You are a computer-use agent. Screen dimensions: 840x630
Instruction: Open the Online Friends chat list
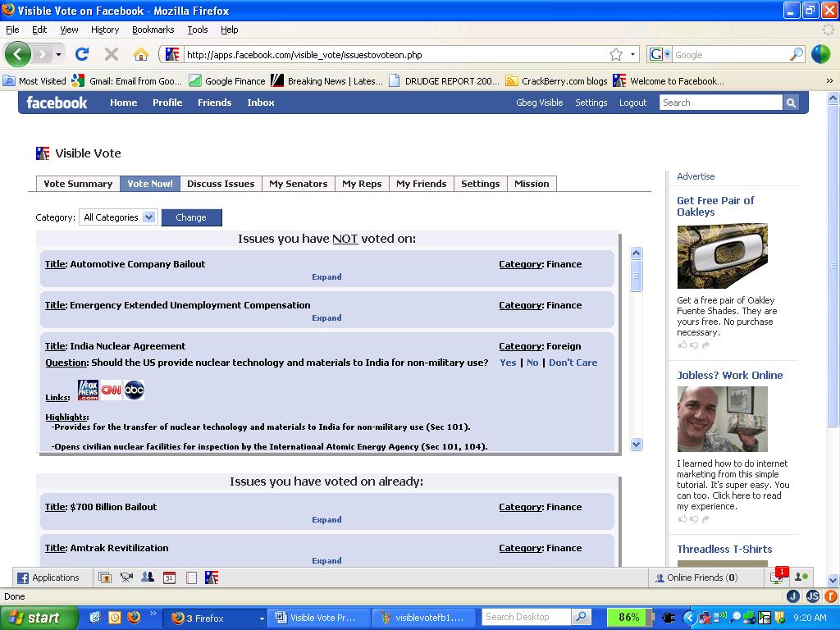coord(702,577)
